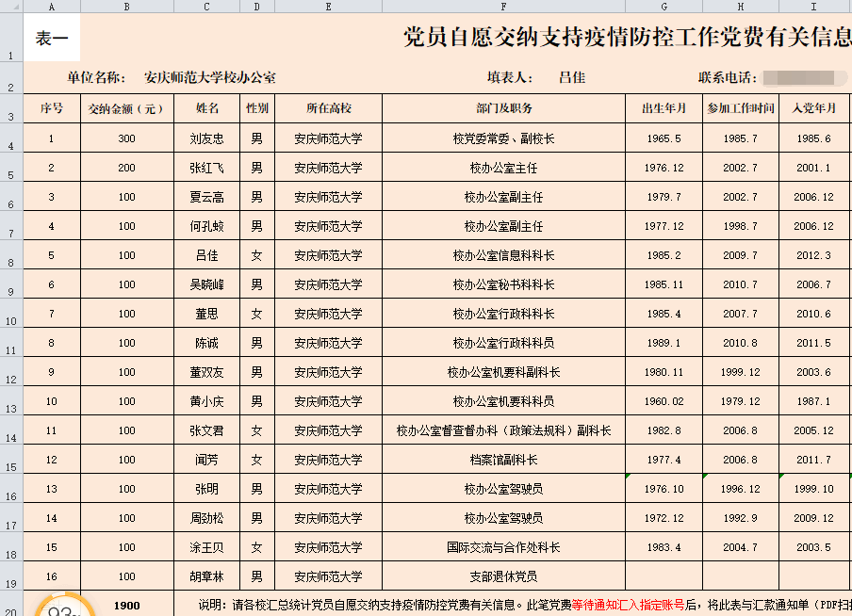Click the select-all corner box
Image resolution: width=852 pixels, height=616 pixels.
click(x=11, y=6)
